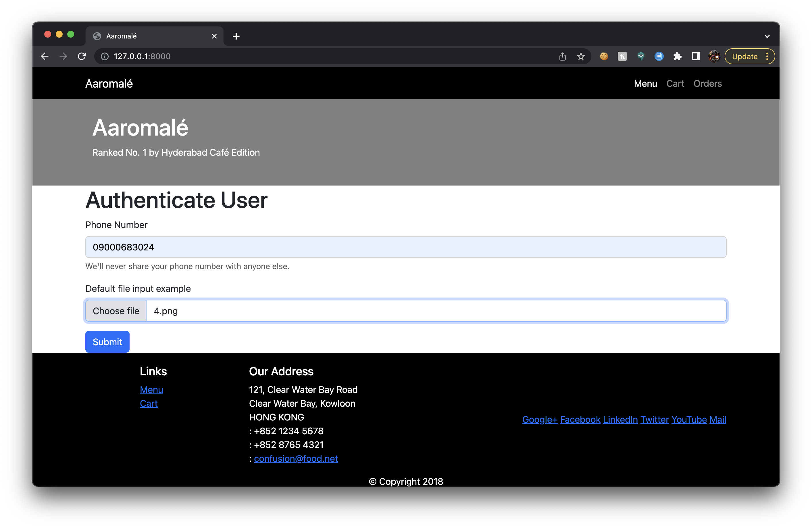Click the address bar URL 127.0.0.1:8000
812x529 pixels.
(142, 56)
